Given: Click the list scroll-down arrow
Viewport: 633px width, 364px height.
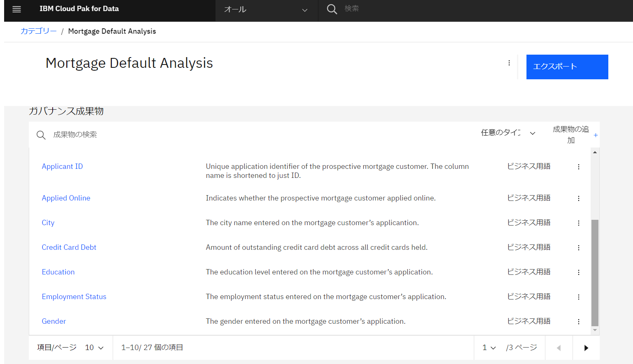Looking at the screenshot, I should tap(595, 330).
